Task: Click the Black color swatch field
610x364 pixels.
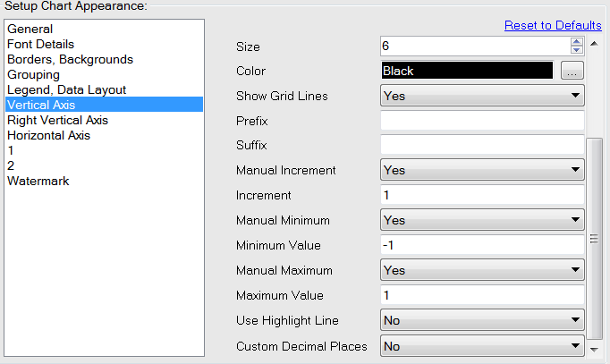Action: coord(466,71)
